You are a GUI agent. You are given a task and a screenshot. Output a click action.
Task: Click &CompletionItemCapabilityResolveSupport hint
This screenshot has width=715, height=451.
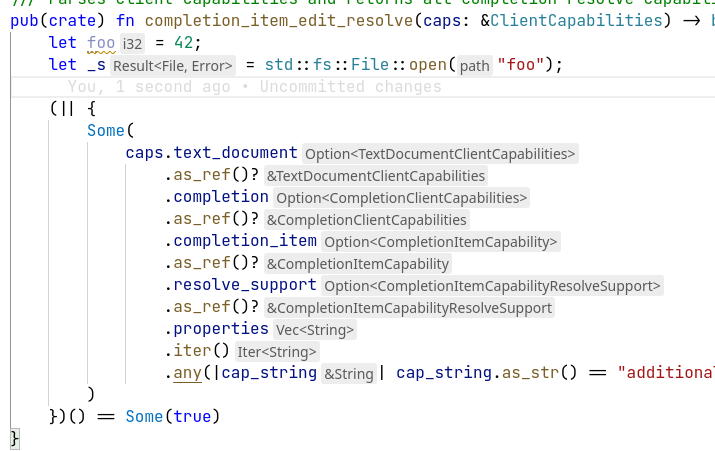[409, 308]
